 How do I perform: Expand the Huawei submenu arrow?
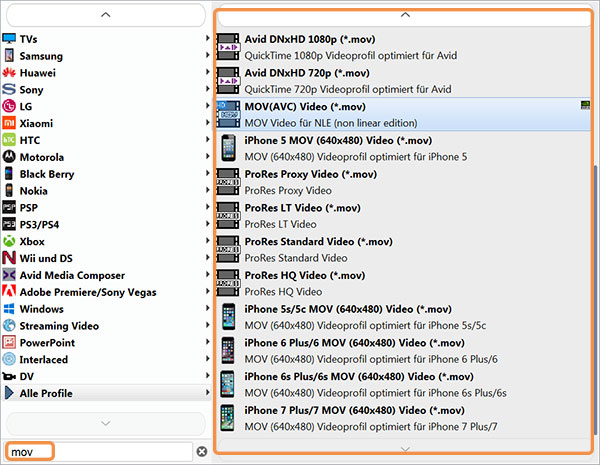(207, 72)
